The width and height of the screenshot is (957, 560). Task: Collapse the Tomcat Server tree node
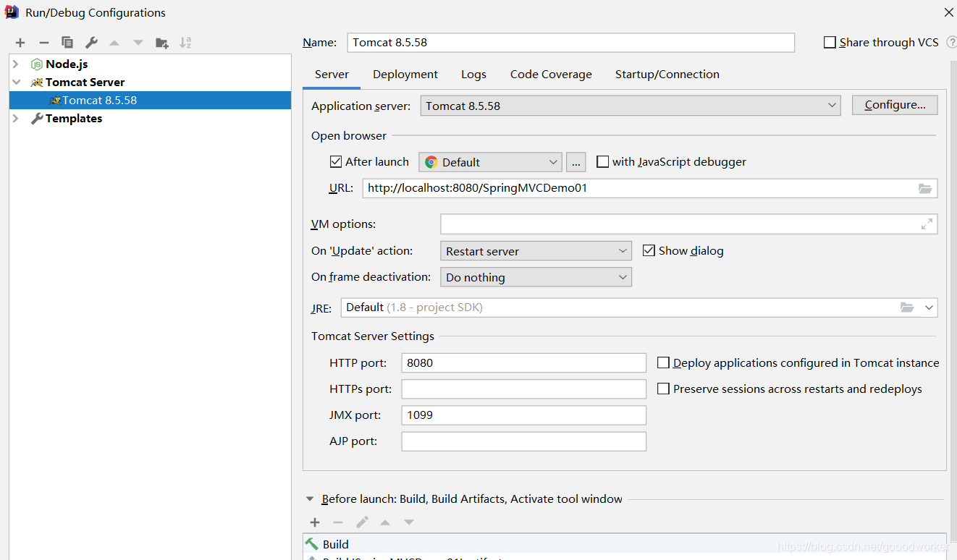[16, 82]
